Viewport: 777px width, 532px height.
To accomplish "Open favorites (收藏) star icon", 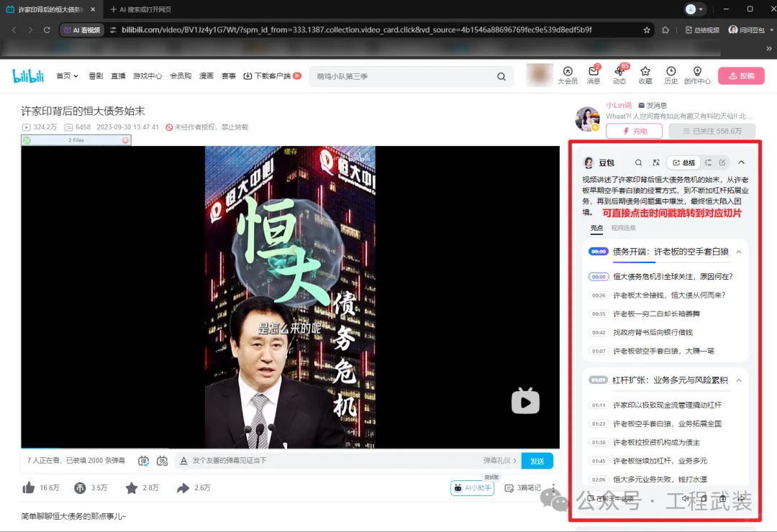I will tap(645, 75).
